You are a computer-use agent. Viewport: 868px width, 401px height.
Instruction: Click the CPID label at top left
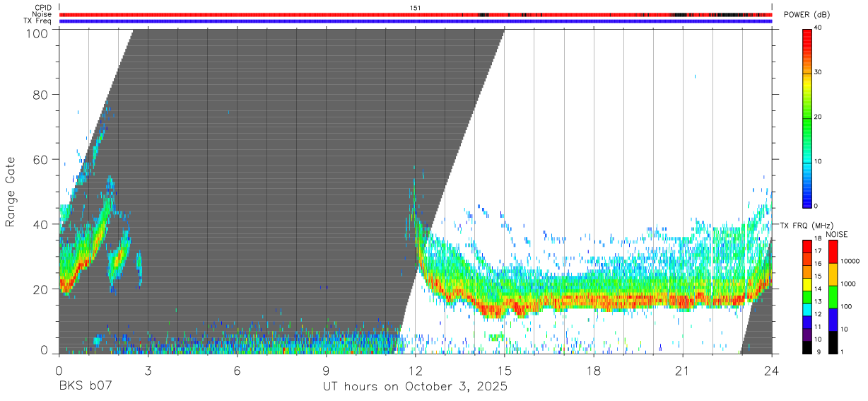pyautogui.click(x=42, y=8)
